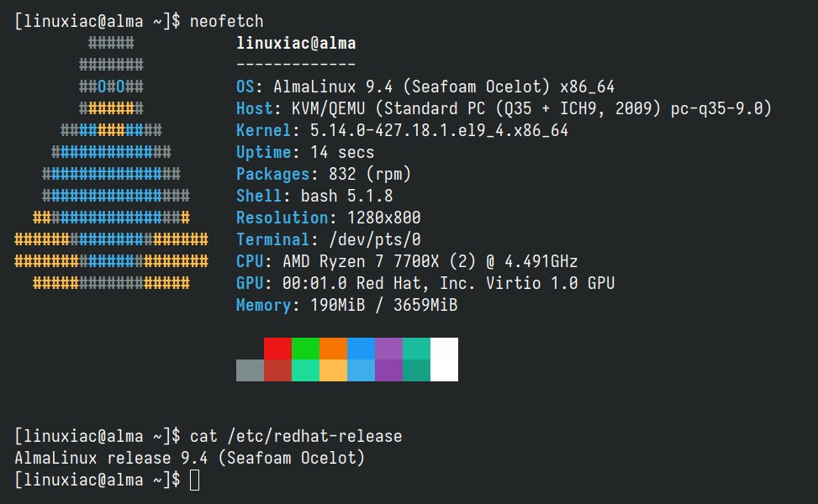This screenshot has width=818, height=504.
Task: Click kernel version '5.14.0-427.18.1.el9_4.x86_64'
Action: click(439, 130)
